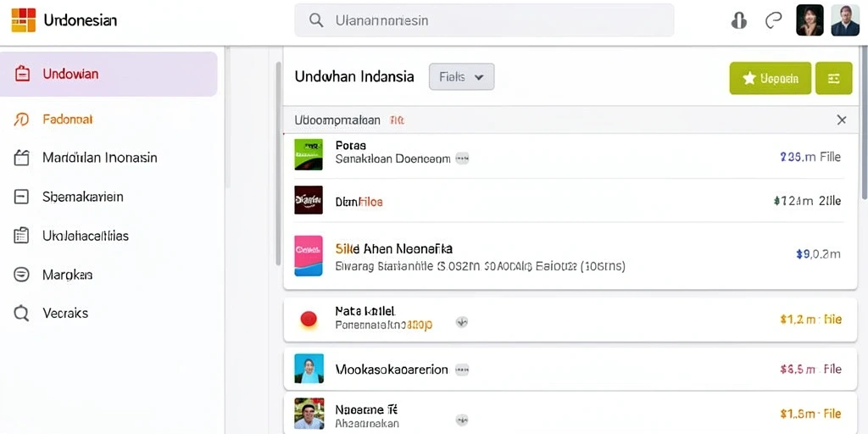Open Vecraks in the sidebar

point(65,314)
